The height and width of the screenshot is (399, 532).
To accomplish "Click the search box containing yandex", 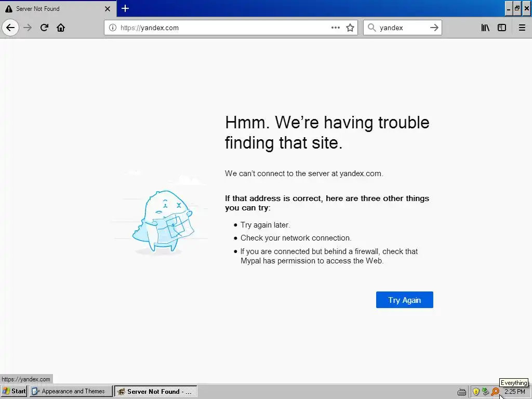I will [403, 28].
